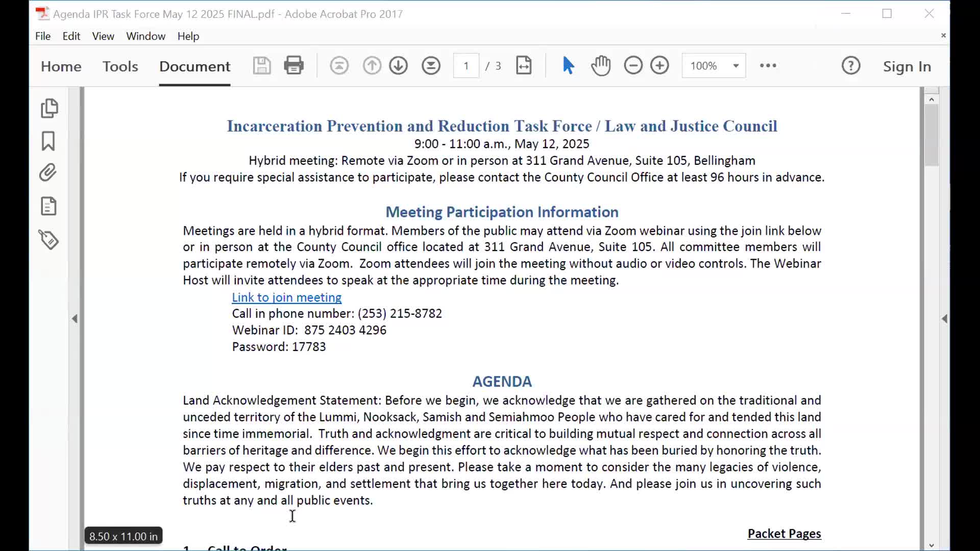
Task: Click the page number input field
Action: [x=465, y=66]
